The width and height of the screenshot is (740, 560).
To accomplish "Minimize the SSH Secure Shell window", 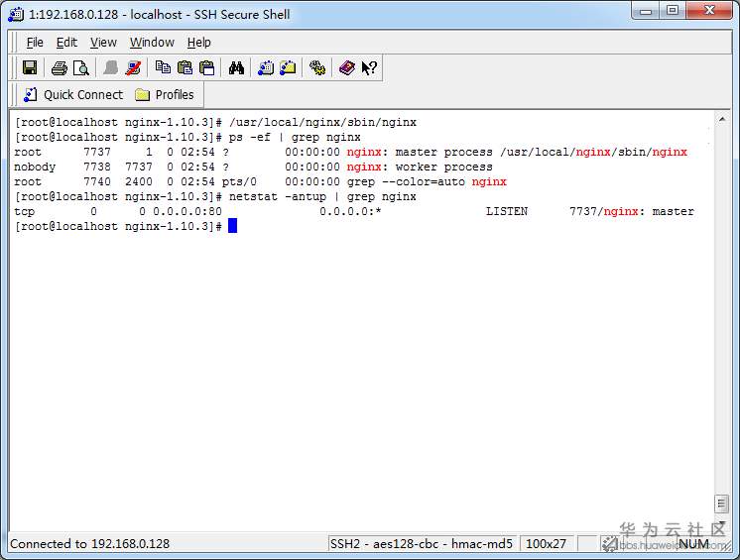I will coord(646,11).
